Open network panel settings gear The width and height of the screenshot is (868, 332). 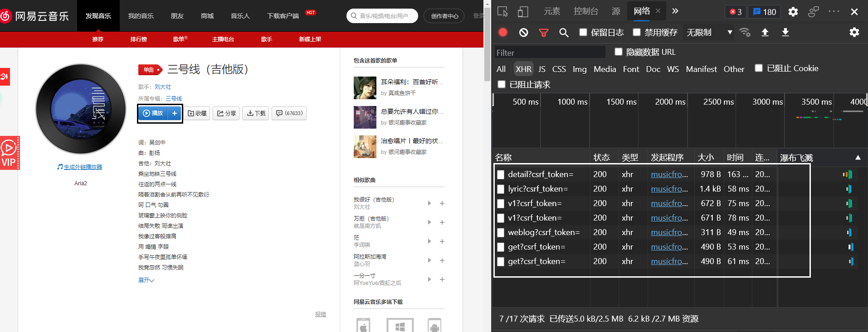pos(854,32)
